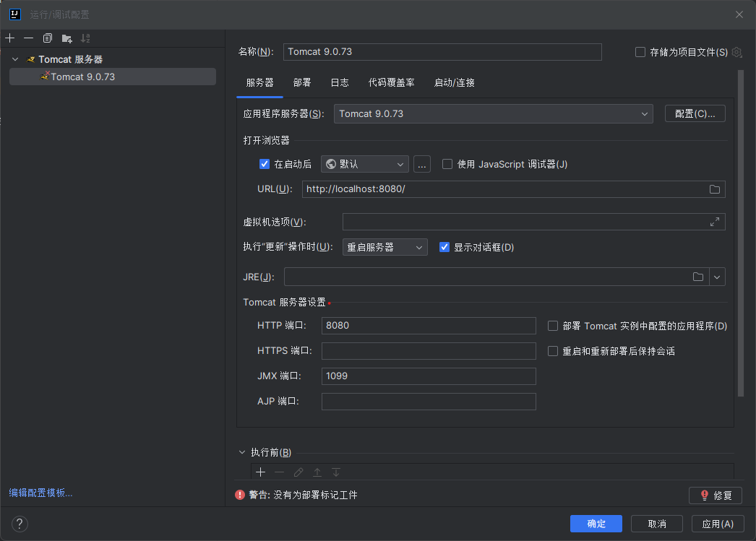The image size is (756, 541).
Task: Switch to 日志 tab
Action: tap(340, 83)
